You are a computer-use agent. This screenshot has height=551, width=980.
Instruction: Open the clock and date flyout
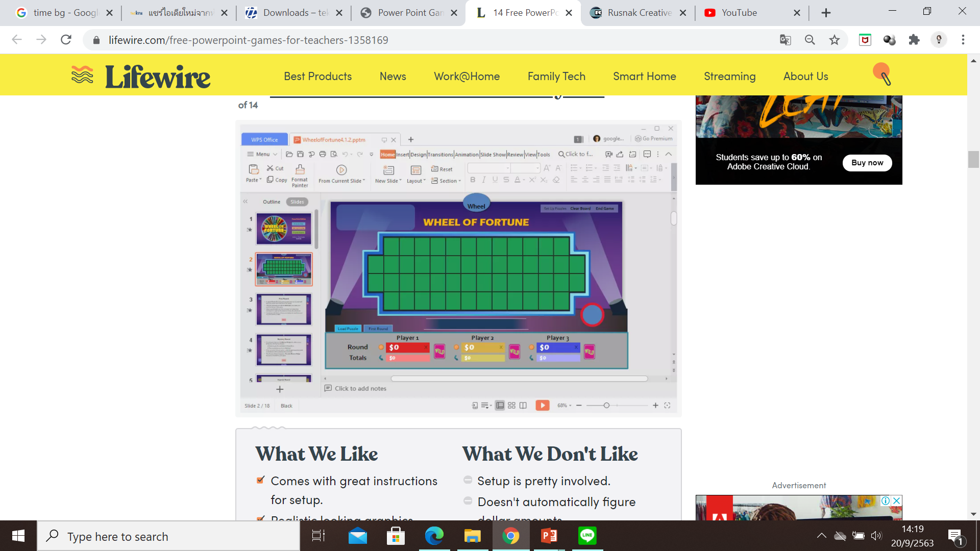(x=912, y=536)
